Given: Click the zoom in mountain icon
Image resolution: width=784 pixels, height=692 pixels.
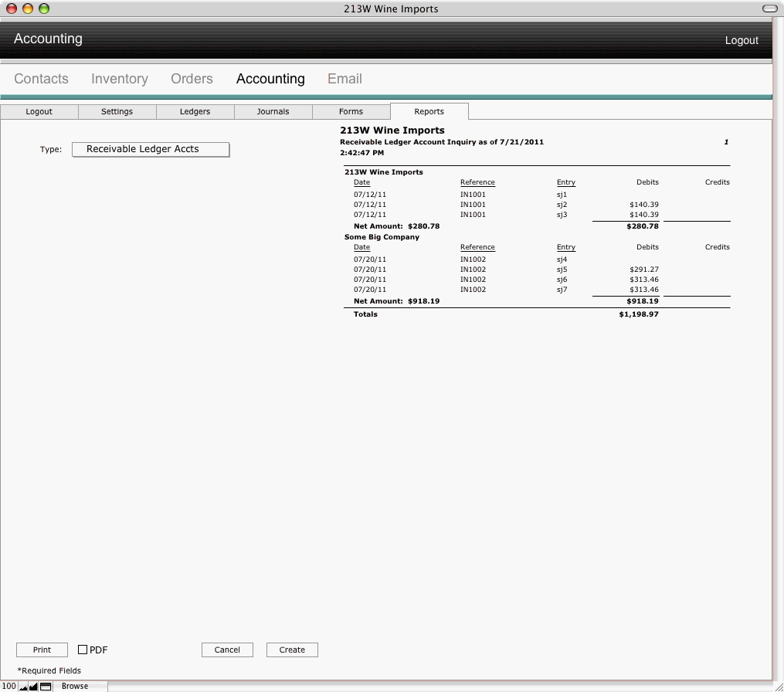Looking at the screenshot, I should click(33, 687).
